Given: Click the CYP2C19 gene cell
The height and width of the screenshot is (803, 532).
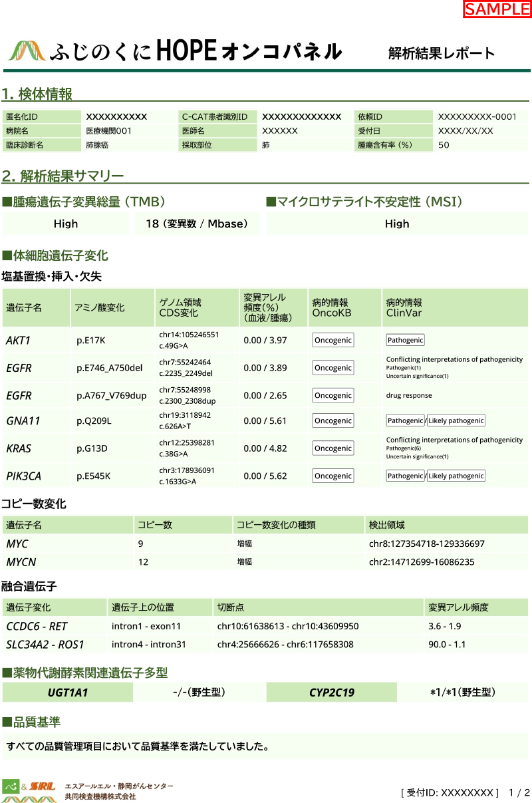Looking at the screenshot, I should coord(332,693).
